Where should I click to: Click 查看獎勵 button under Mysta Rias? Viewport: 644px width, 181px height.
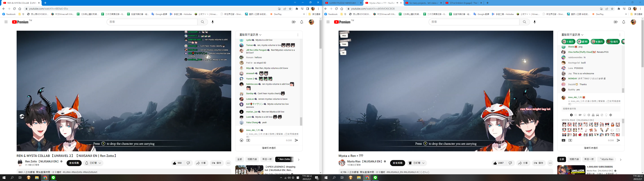click(397, 163)
